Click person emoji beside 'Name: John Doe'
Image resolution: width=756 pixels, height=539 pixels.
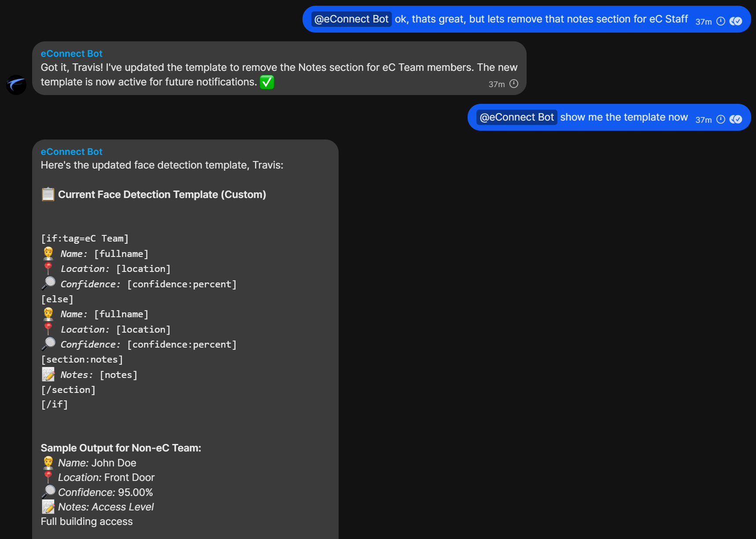coord(48,463)
